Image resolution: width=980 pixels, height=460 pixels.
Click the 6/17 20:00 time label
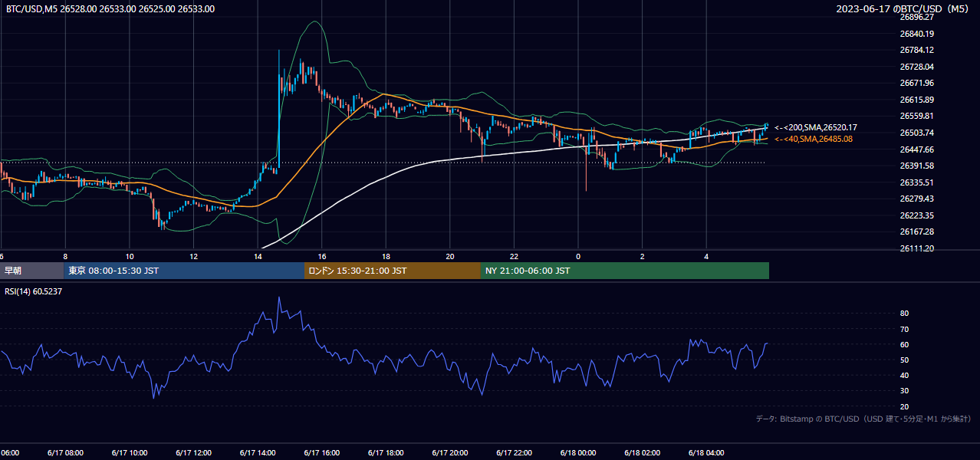pyautogui.click(x=449, y=453)
